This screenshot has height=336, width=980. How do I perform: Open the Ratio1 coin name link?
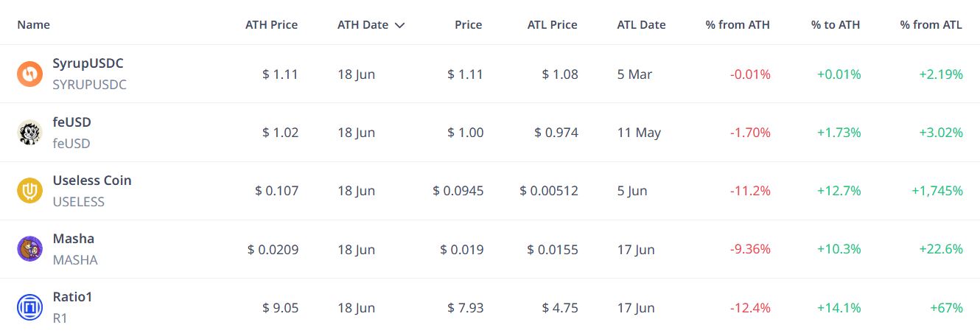[72, 297]
